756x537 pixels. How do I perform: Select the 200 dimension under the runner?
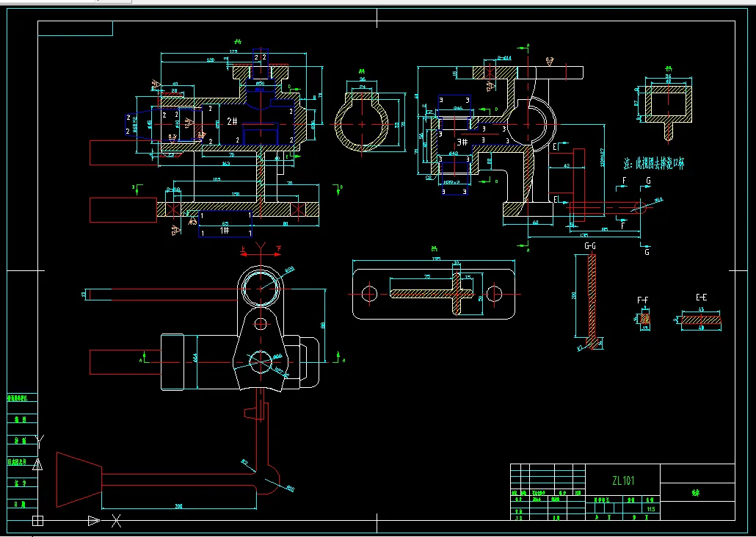(x=178, y=506)
